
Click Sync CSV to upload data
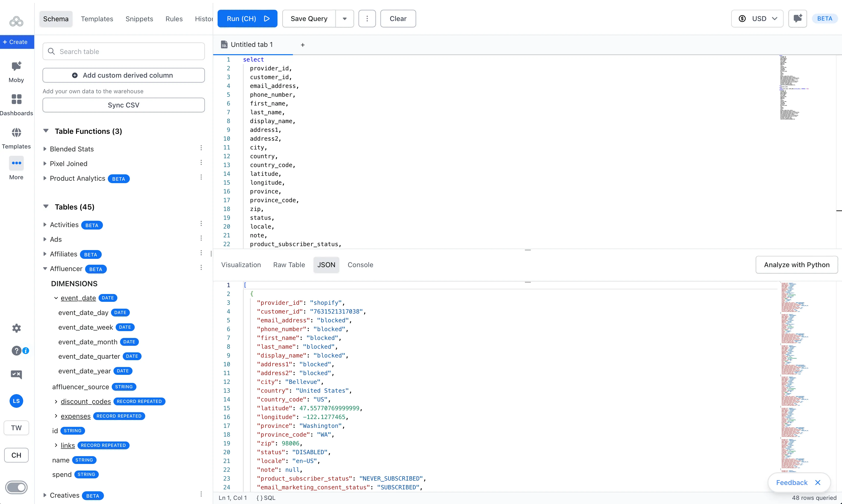click(x=123, y=105)
